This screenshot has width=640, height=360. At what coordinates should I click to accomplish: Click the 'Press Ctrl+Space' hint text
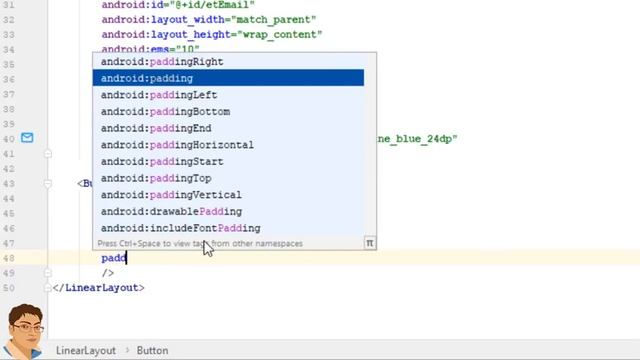(200, 244)
